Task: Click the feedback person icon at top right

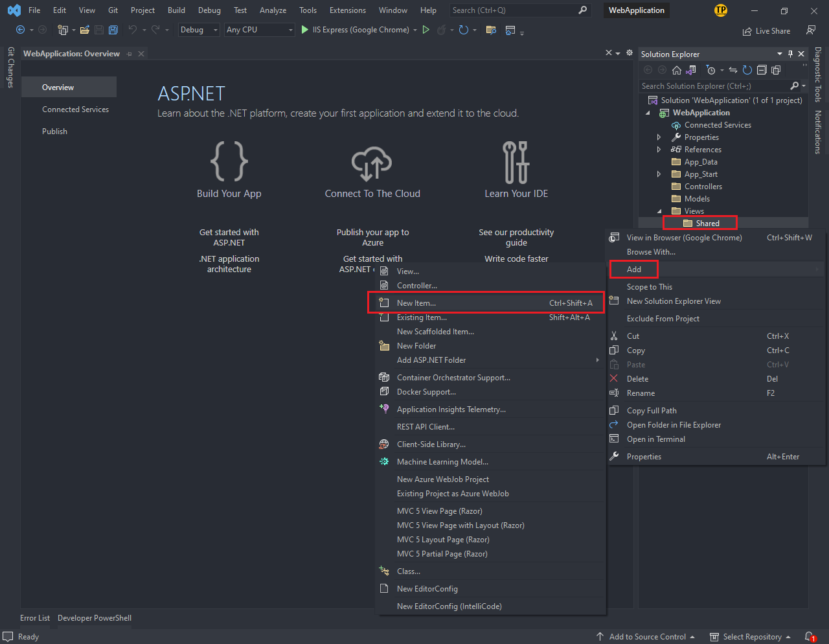Action: [x=811, y=30]
